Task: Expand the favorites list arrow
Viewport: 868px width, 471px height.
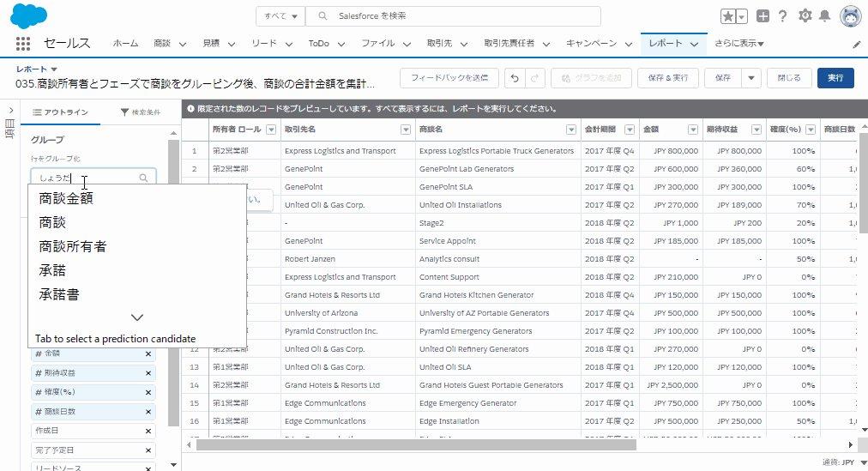Action: pos(742,16)
